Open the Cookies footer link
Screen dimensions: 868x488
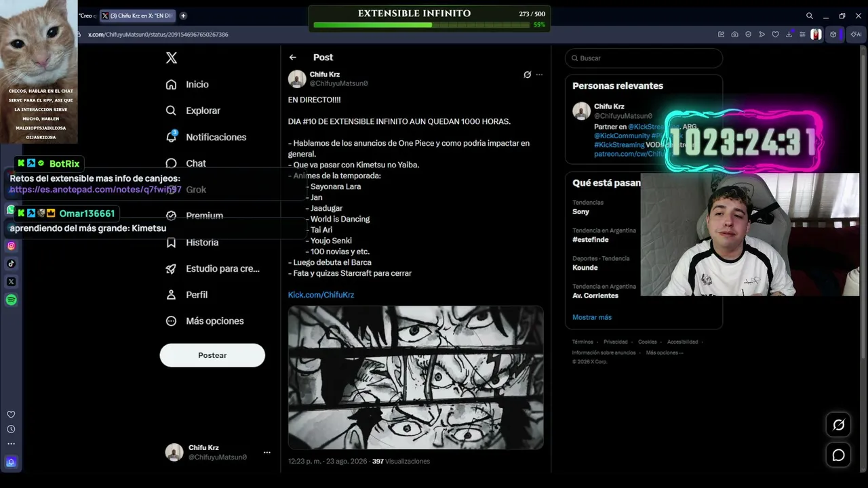pos(648,342)
